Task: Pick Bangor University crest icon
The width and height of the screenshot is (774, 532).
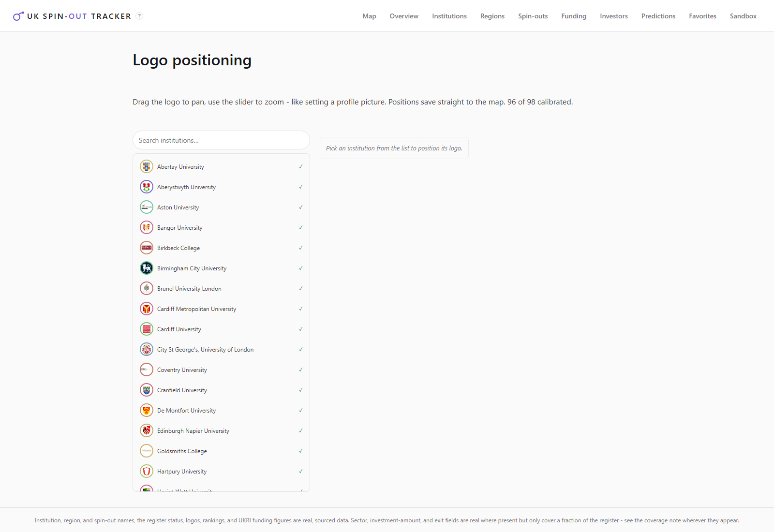Action: pos(147,227)
